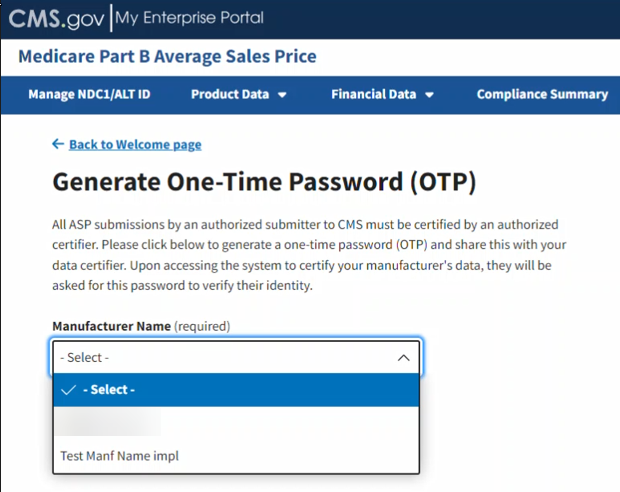620x492 pixels.
Task: Pick the Test Manf Name impl option
Action: (x=120, y=456)
